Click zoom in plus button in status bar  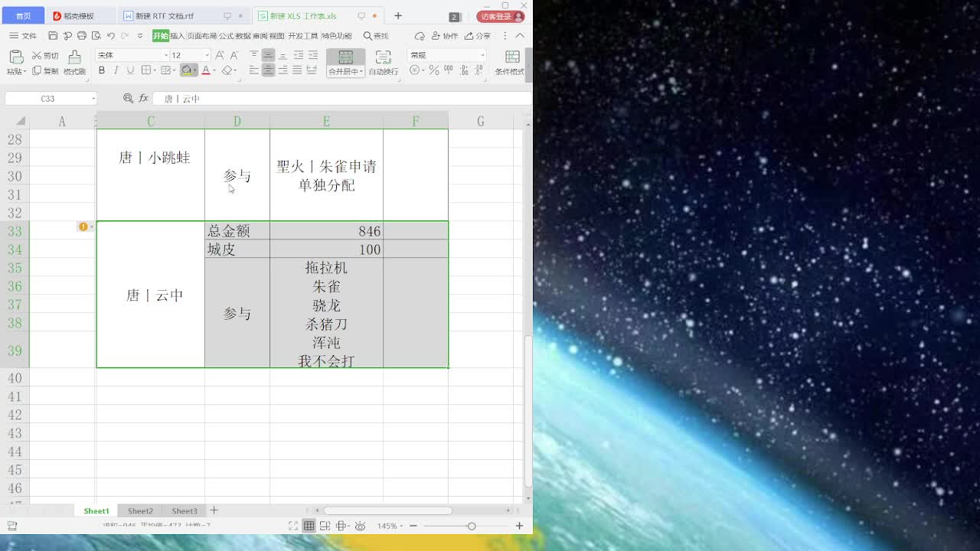519,526
